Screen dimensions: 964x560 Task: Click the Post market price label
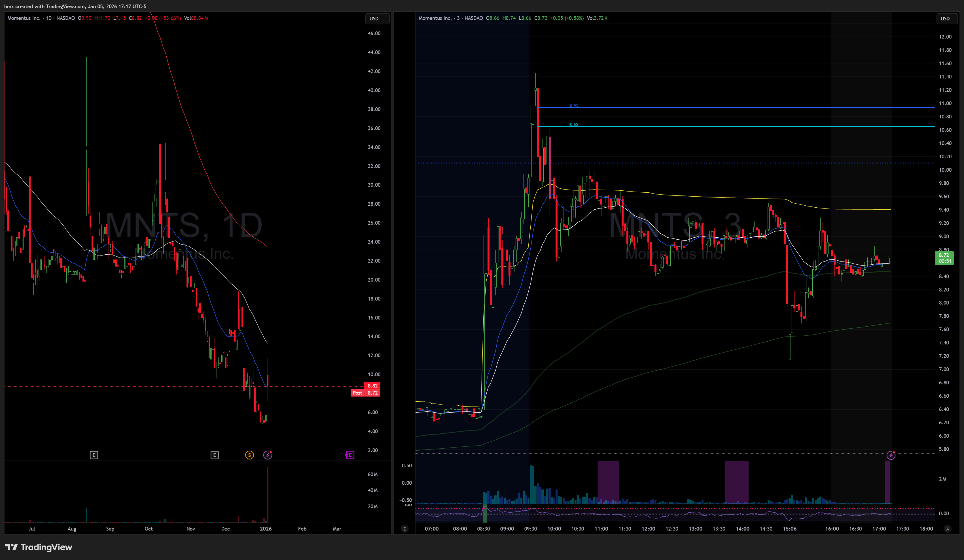point(357,393)
